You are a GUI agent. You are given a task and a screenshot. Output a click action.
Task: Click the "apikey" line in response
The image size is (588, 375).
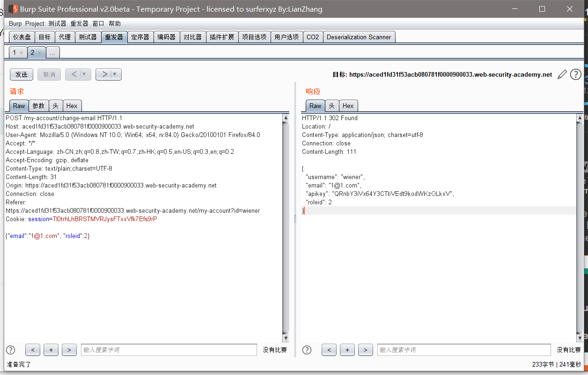380,194
